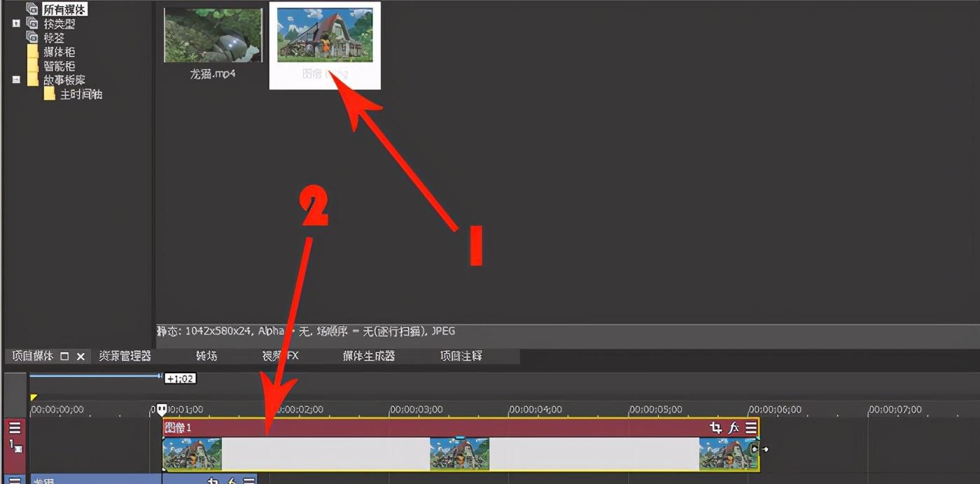Viewport: 980px width, 484px height.
Task: Close the 项目媒体 tab
Action: pos(80,356)
